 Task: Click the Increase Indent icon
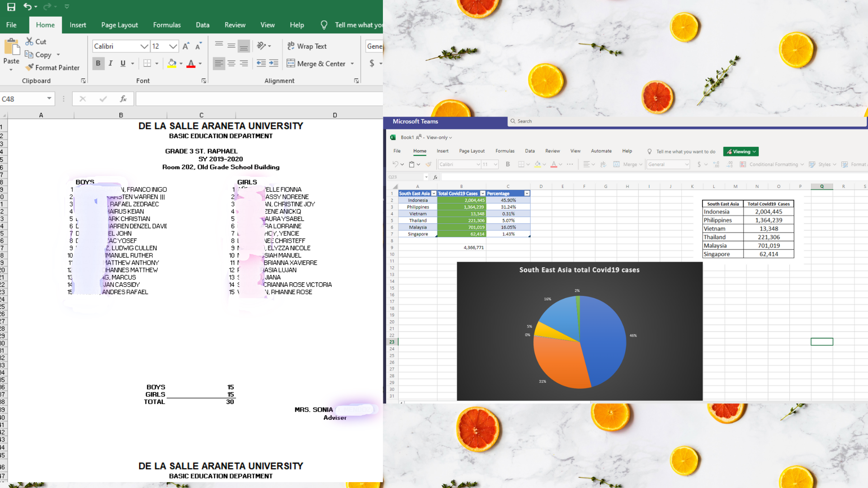tap(274, 63)
